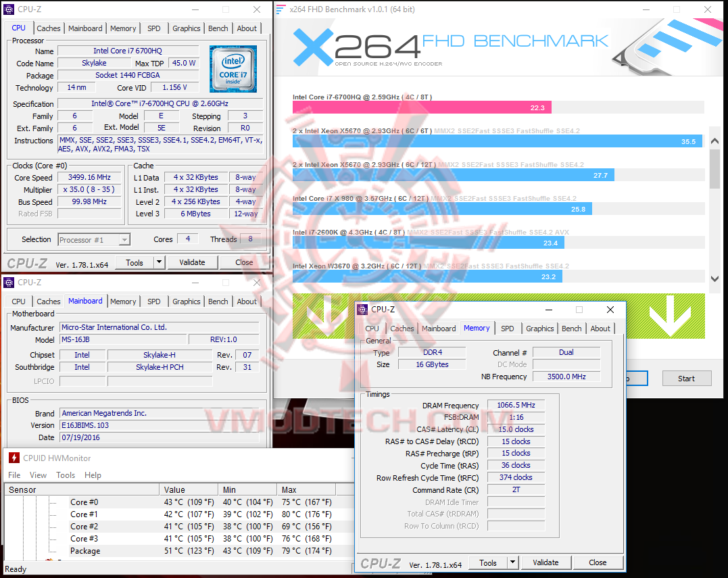Viewport: 728px width, 578px height.
Task: Open About tab in top CPU-Z window
Action: point(247,28)
